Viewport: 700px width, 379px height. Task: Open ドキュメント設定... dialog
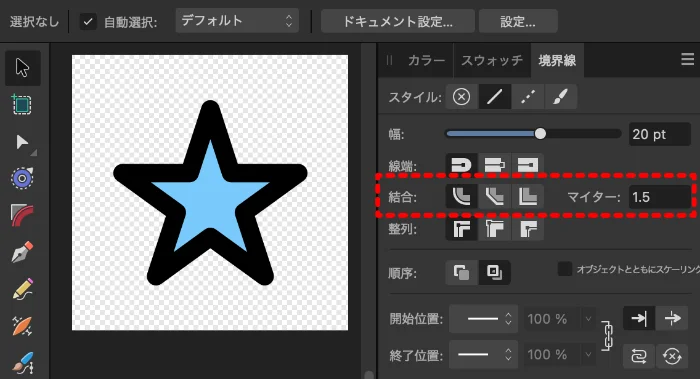pos(398,21)
